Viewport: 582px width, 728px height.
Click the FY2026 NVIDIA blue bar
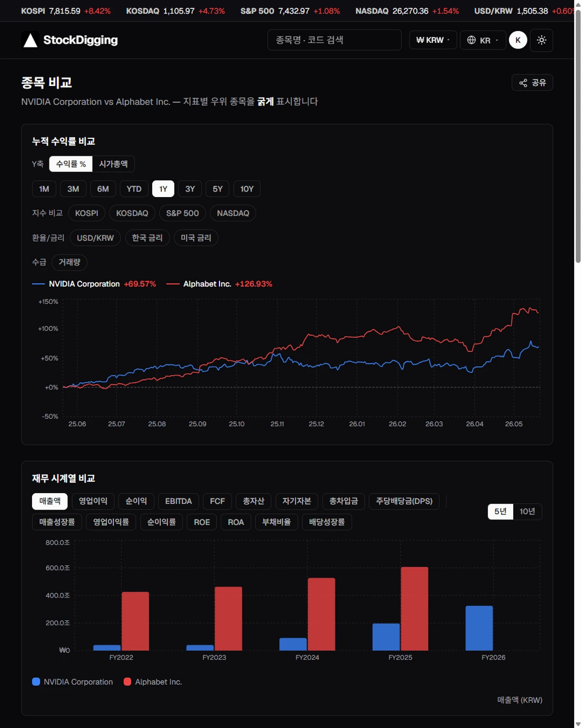point(479,628)
